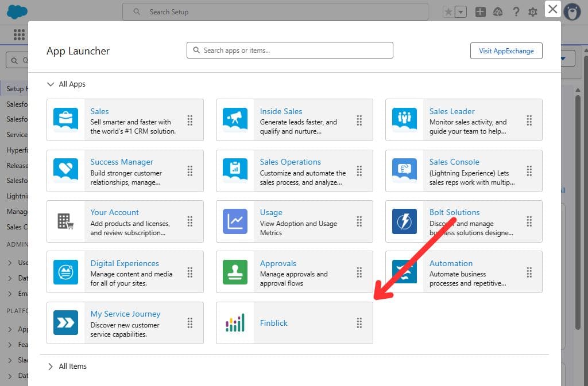Click the page vertical scrollbar thumb
588x386 pixels.
pos(578,212)
